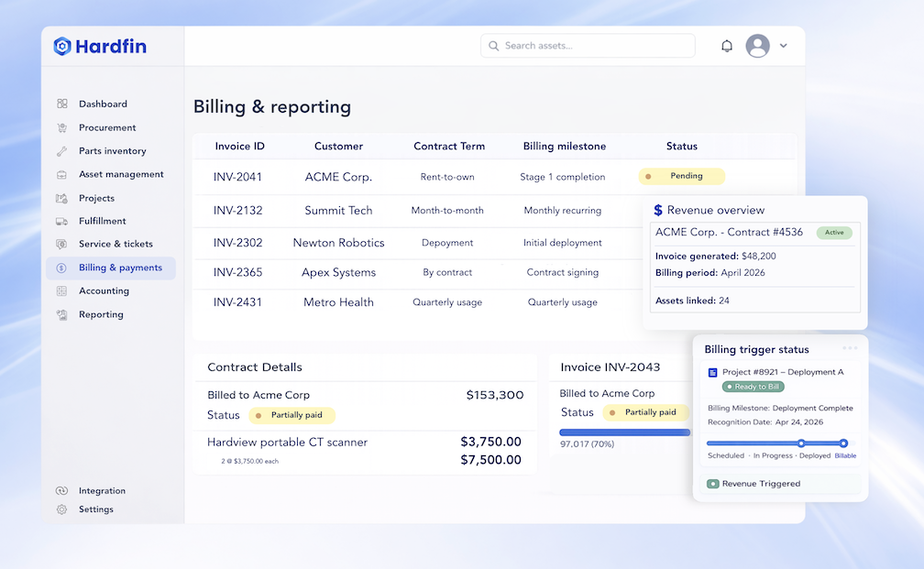Open the user avatar profile menu
Screen dimensions: 924x569
757,45
